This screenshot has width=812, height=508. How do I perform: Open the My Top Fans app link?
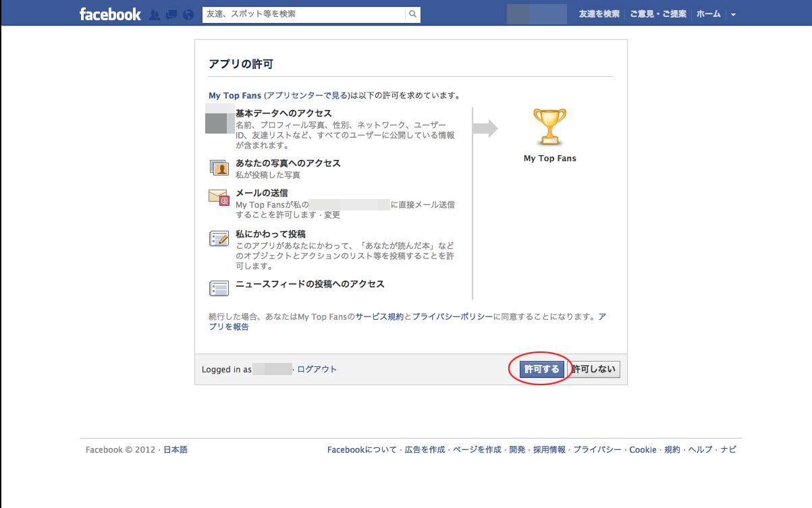tap(235, 96)
